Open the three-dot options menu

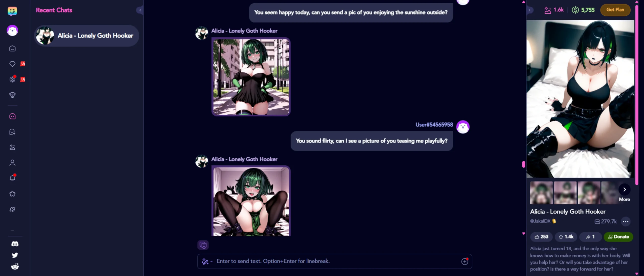[x=626, y=221]
